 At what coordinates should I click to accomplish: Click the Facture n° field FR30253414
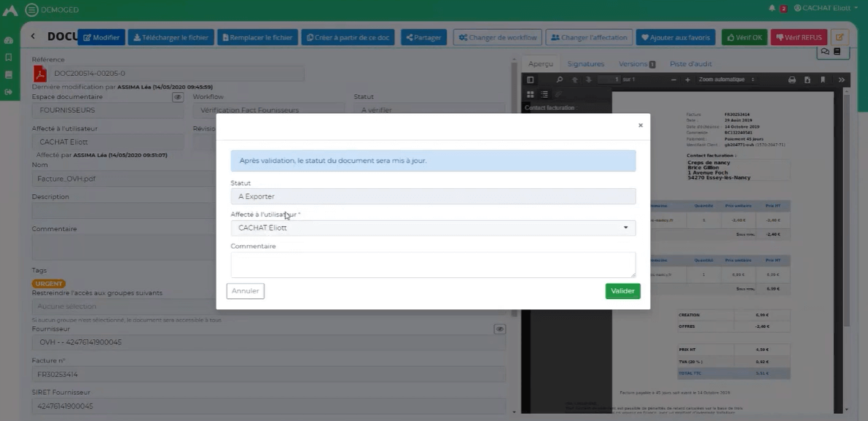pyautogui.click(x=268, y=374)
